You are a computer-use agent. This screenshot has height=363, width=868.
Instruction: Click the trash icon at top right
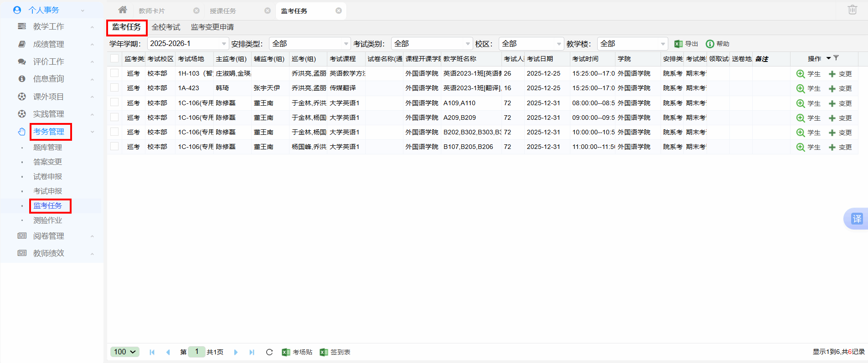pos(852,10)
